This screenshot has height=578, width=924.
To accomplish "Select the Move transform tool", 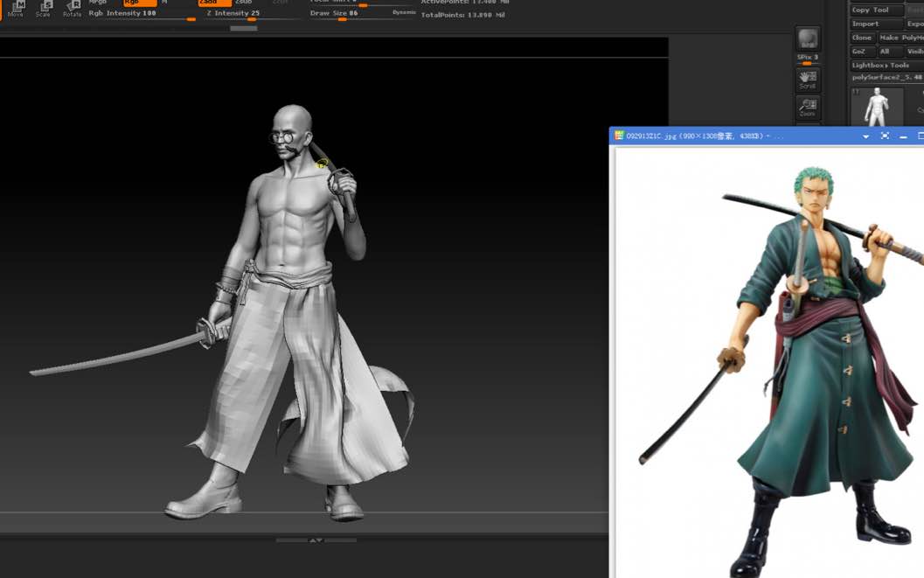I will coord(16,8).
